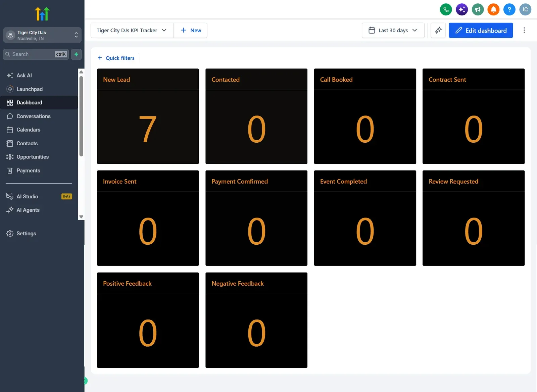
Task: Open Conversations in the sidebar
Action: [x=39, y=116]
